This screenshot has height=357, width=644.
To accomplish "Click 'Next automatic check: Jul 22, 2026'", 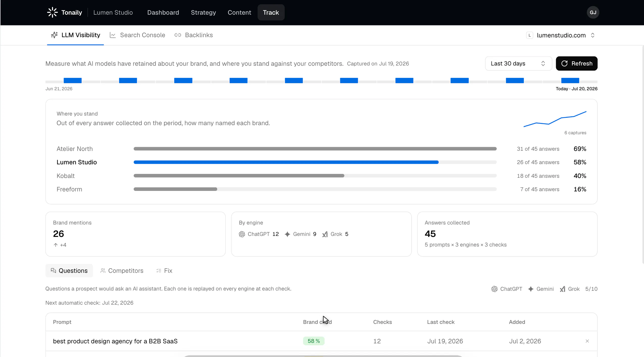I will pyautogui.click(x=89, y=303).
